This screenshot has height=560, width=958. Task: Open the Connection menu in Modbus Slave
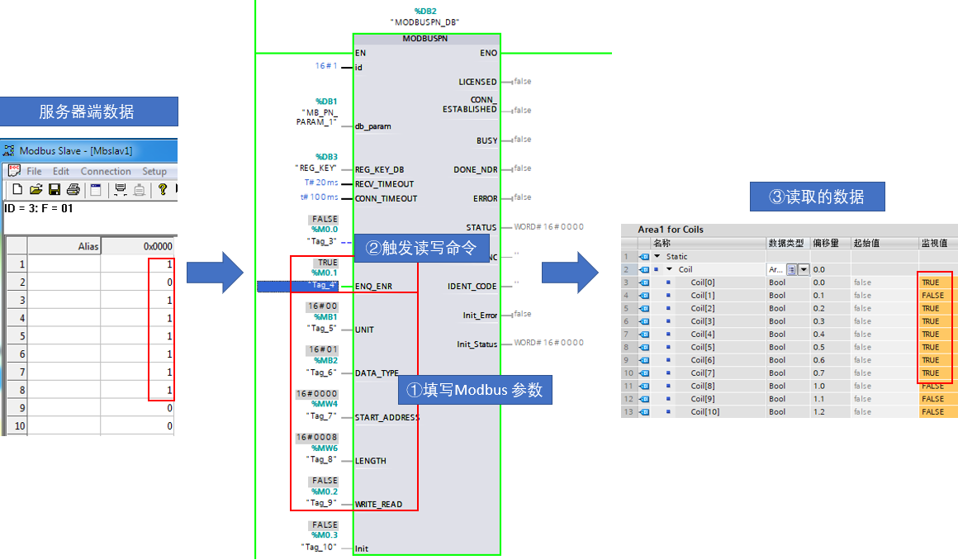click(x=106, y=171)
